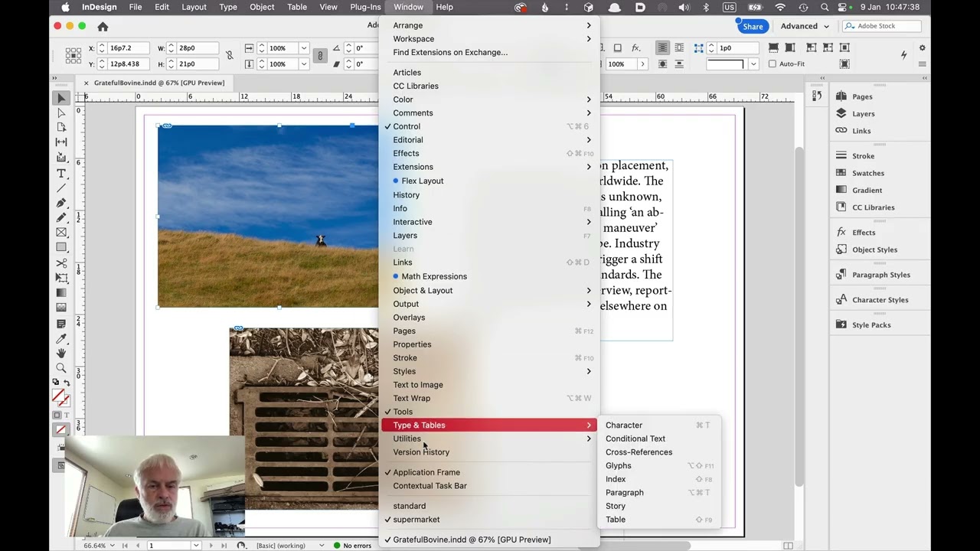Open stroke corner style dropdown
The height and width of the screenshot is (551, 980).
click(753, 64)
